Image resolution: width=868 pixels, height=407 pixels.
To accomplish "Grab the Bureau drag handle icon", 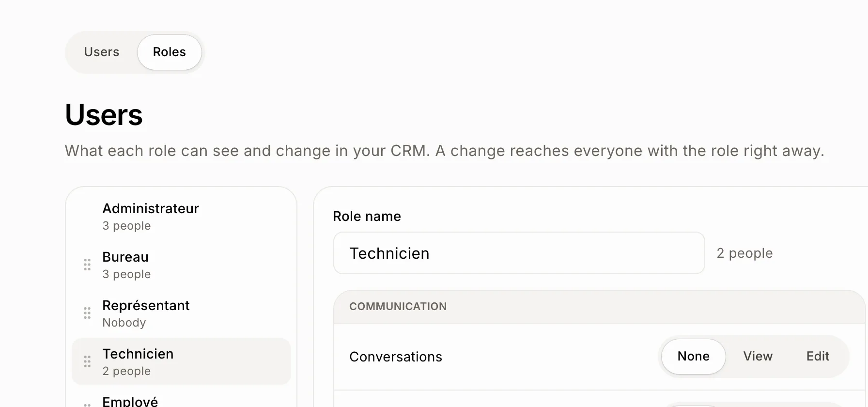I will pyautogui.click(x=87, y=265).
